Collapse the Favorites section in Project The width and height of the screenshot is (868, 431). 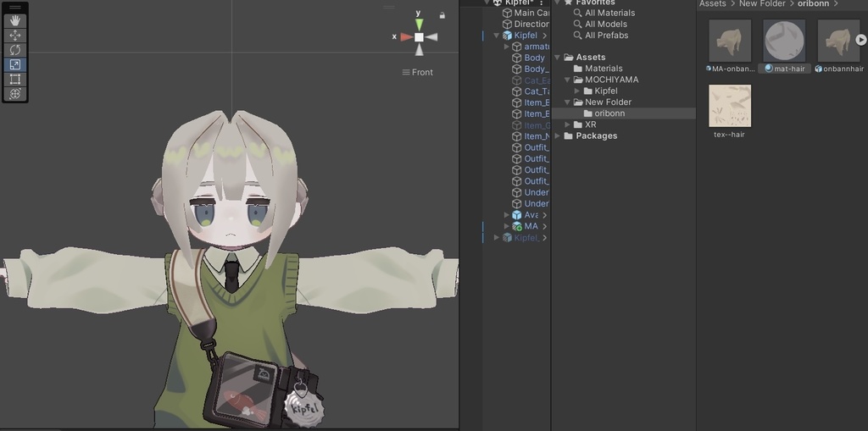click(558, 3)
